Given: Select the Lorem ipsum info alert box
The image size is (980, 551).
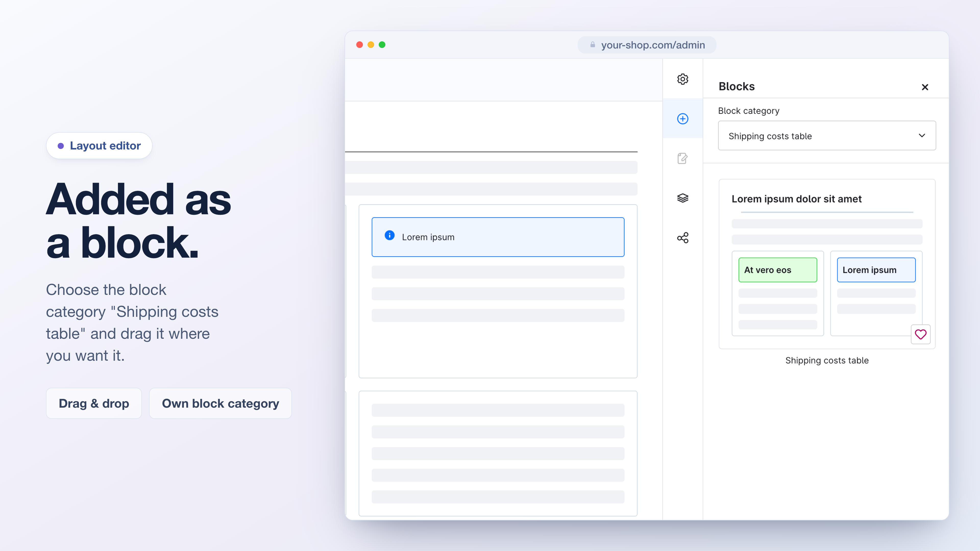Looking at the screenshot, I should pyautogui.click(x=498, y=237).
